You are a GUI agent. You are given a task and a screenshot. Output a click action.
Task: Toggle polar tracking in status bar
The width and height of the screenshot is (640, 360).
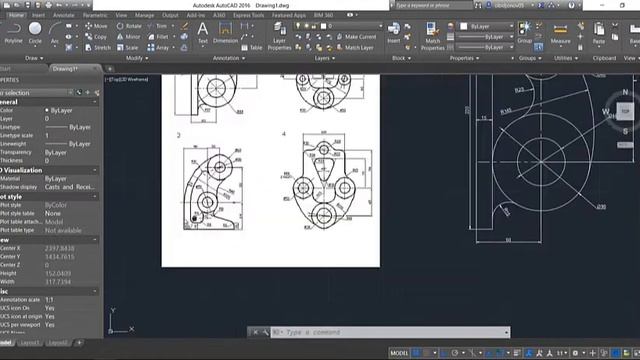pyautogui.click(x=455, y=353)
